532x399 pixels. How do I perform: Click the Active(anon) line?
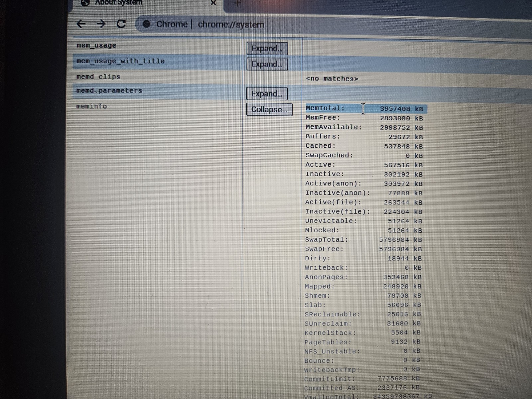[364, 184]
